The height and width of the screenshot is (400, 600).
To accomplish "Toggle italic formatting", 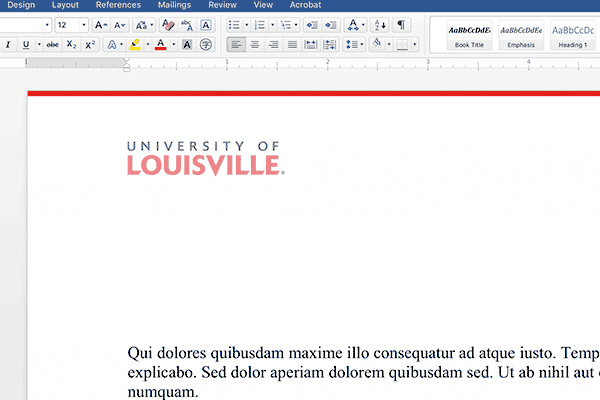I will click(8, 45).
